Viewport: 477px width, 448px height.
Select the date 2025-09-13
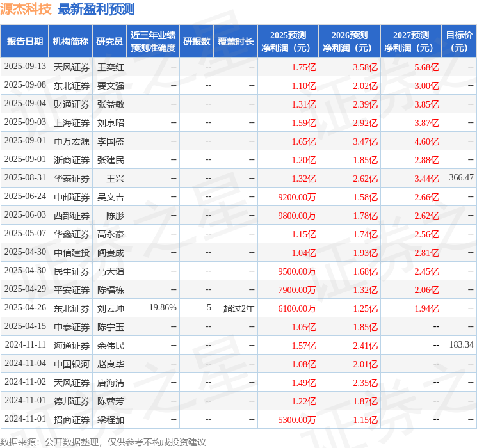(25, 67)
